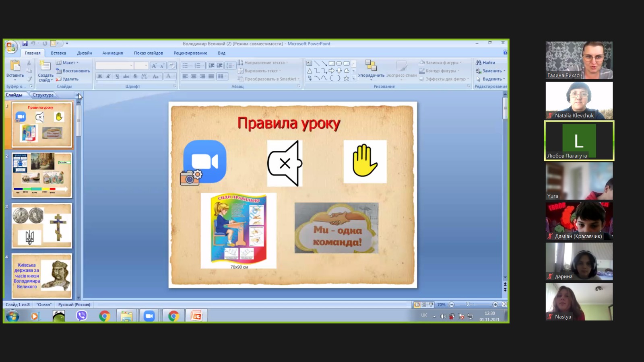This screenshot has width=644, height=362.
Task: Click the Find (Найти) binoculars button
Action: click(x=485, y=63)
